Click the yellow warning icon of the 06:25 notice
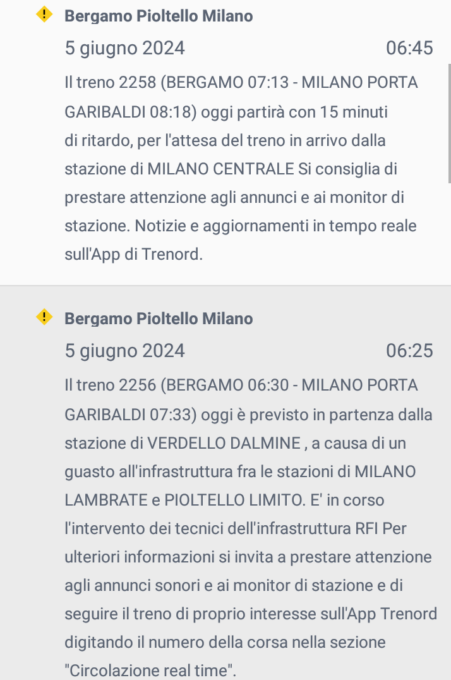The width and height of the screenshot is (451, 680). point(44,317)
